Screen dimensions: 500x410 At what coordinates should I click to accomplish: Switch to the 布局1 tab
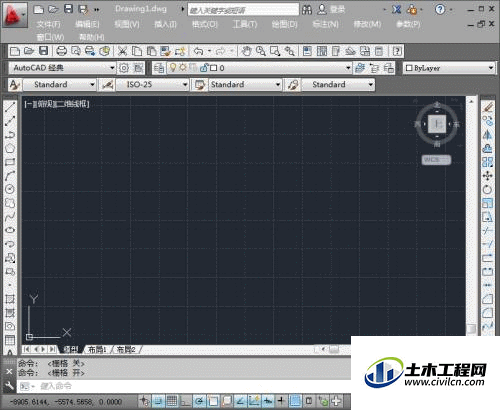click(97, 349)
